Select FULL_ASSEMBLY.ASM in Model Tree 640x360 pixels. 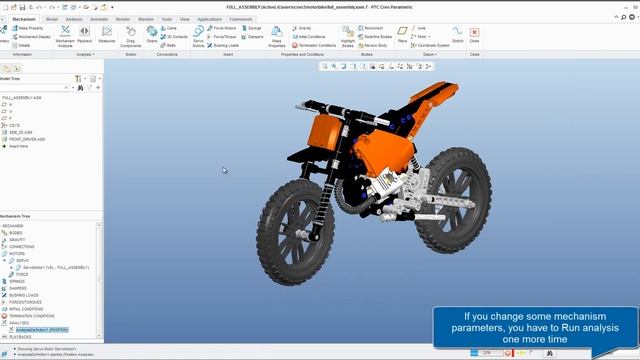tap(22, 98)
